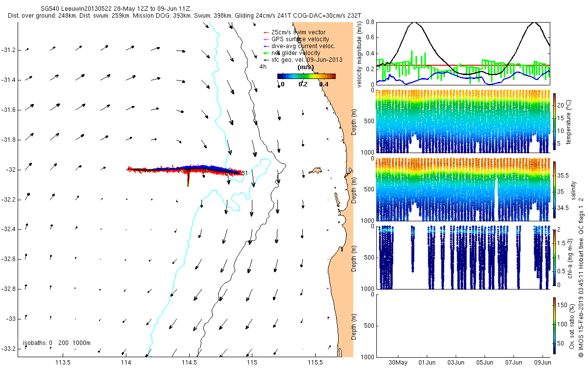Click the '115.5' longitude tick label
This screenshot has height=368, width=588.
(x=315, y=363)
